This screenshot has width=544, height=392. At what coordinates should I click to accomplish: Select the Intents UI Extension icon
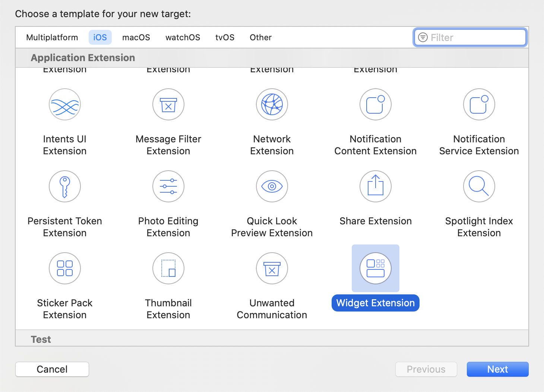pyautogui.click(x=65, y=104)
